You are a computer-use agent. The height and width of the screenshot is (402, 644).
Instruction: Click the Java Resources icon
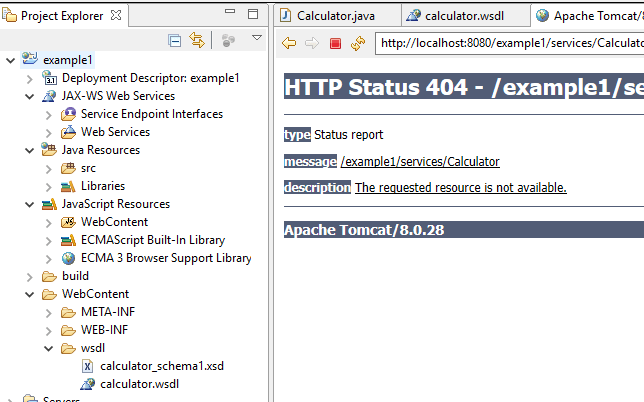tap(49, 149)
